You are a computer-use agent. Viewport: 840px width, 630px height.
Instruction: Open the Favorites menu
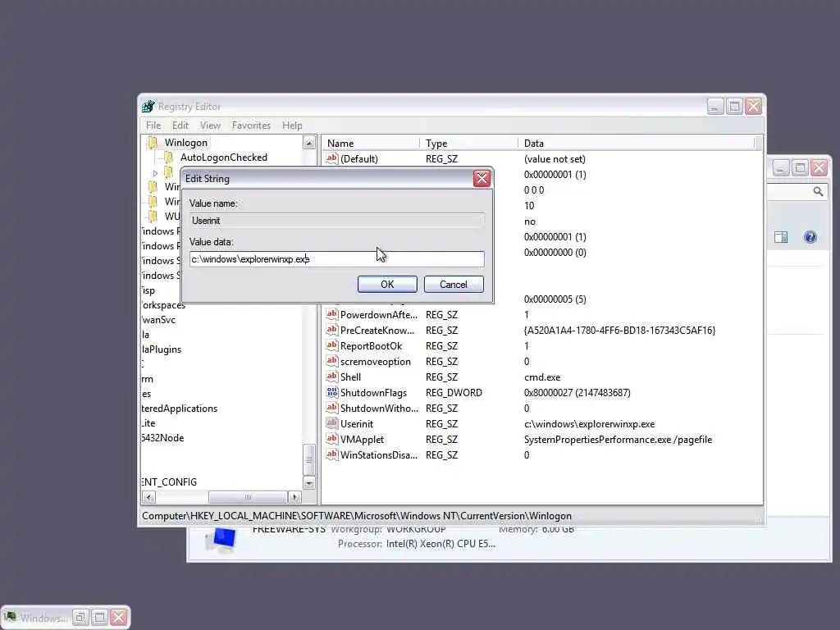[x=251, y=126]
